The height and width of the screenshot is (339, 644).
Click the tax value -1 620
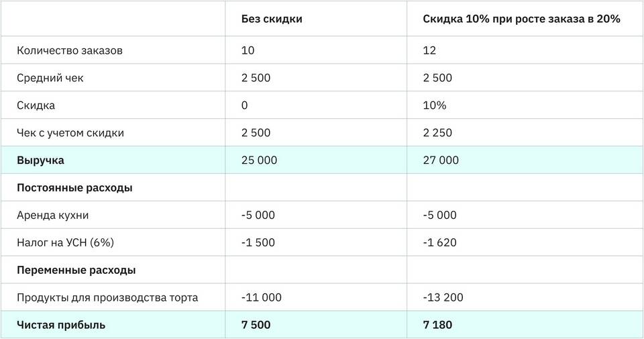tap(439, 242)
